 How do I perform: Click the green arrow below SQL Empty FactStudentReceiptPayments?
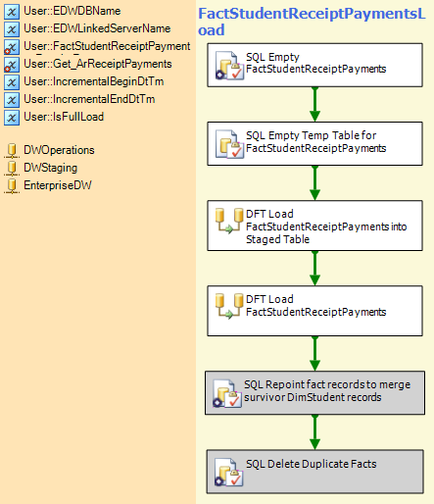click(x=314, y=105)
